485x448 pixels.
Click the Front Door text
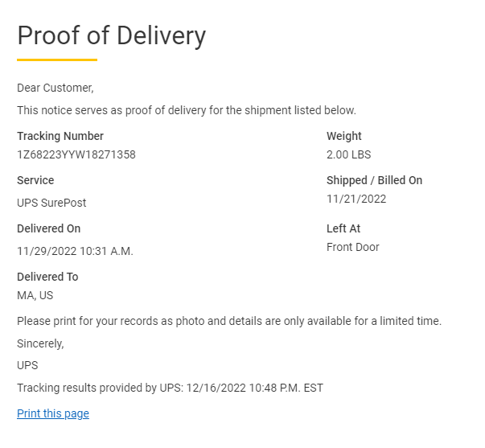[x=352, y=247]
